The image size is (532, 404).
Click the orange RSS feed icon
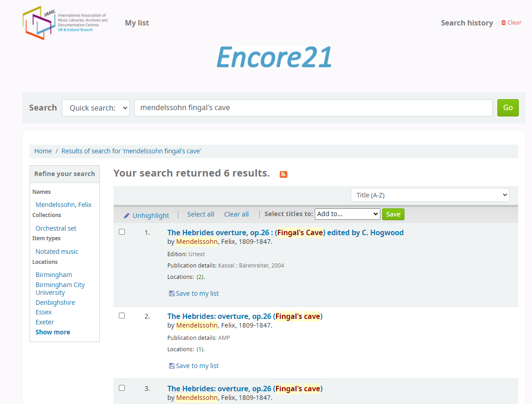pos(283,174)
